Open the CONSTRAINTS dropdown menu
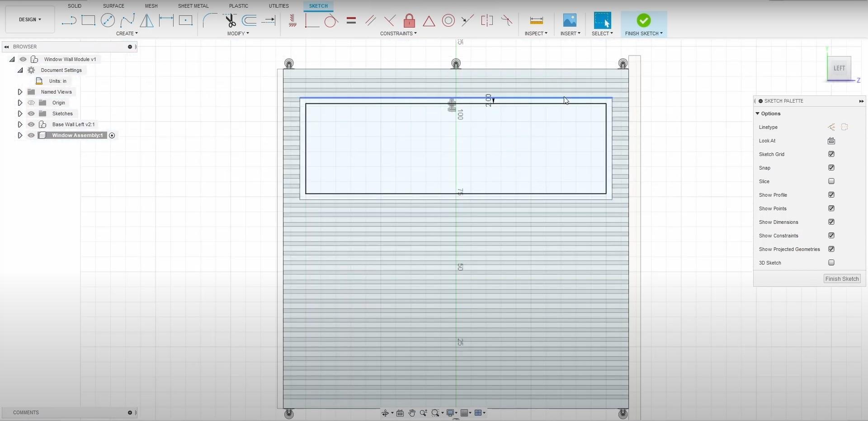The height and width of the screenshot is (421, 868). (398, 33)
